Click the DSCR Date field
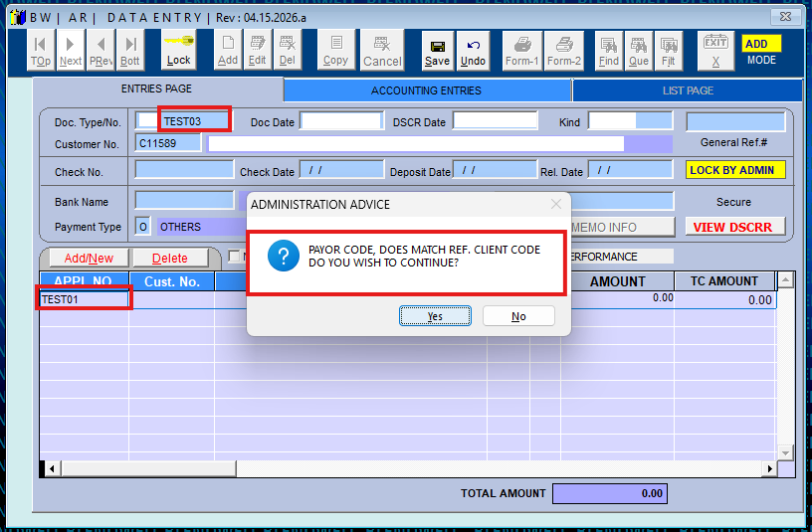Image resolution: width=812 pixels, height=532 pixels. 496,121
